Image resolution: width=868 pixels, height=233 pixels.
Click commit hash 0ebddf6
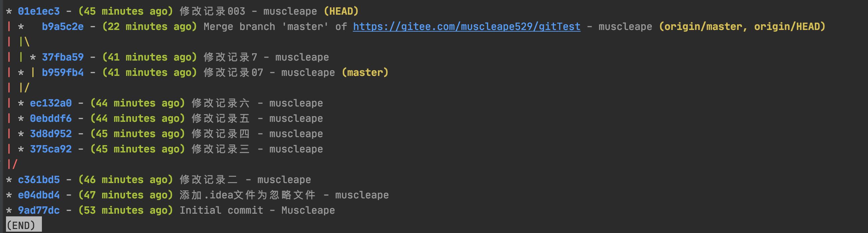tap(51, 118)
